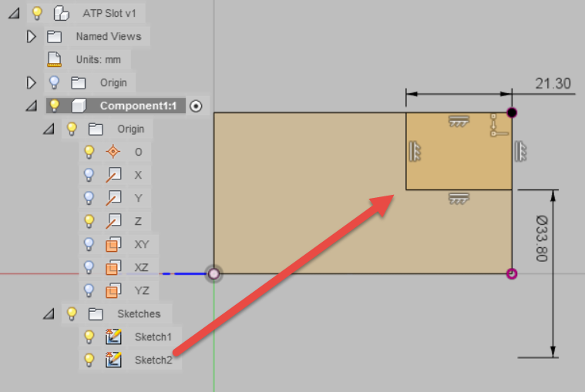585x392 pixels.
Task: Select the Component1:1 label
Action: [x=138, y=106]
